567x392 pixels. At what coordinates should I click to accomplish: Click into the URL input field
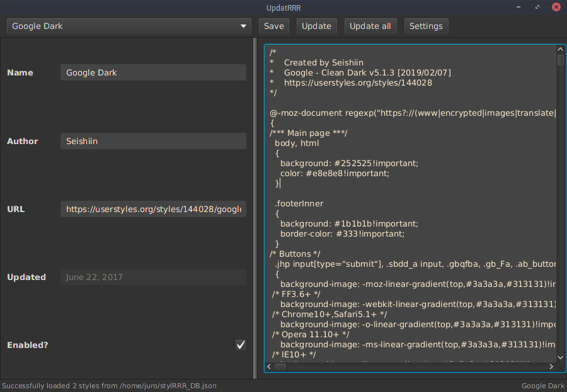(x=153, y=209)
